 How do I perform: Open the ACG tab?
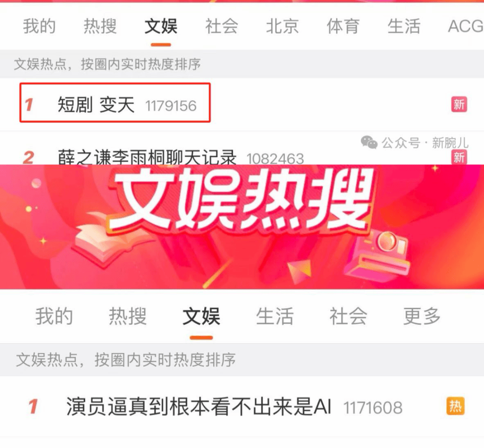click(x=466, y=26)
